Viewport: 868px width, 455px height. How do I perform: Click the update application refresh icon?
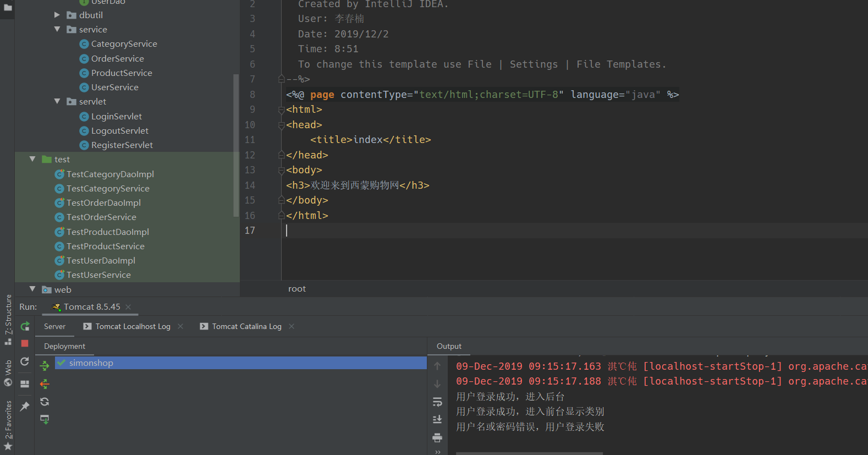coord(25,361)
